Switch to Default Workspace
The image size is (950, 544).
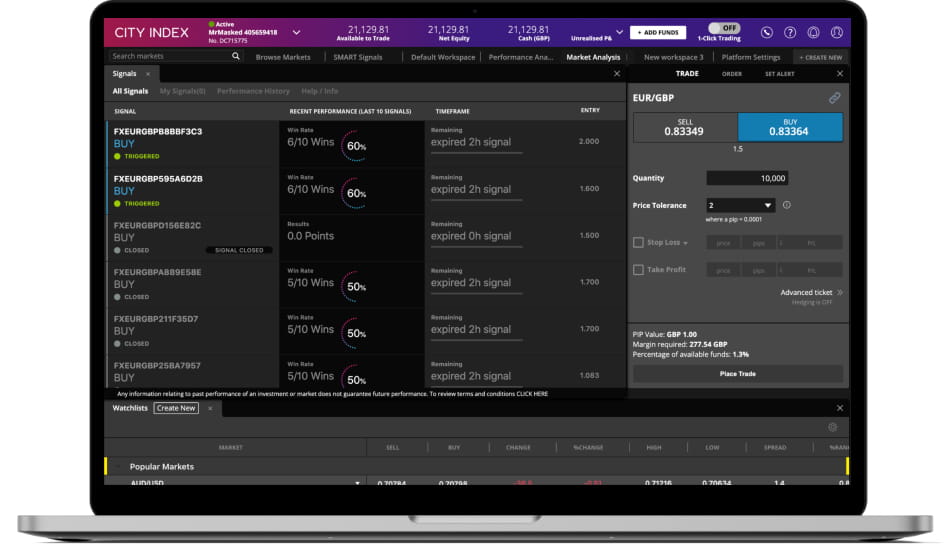pyautogui.click(x=443, y=57)
